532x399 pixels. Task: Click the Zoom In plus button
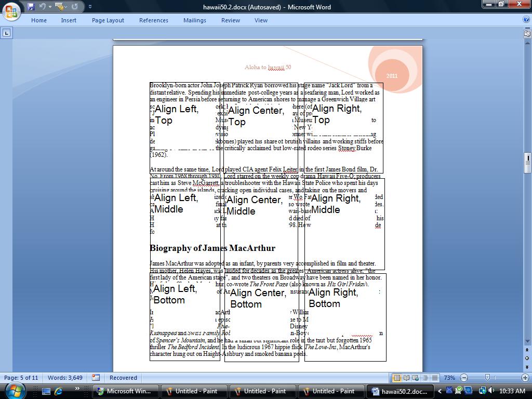click(525, 378)
